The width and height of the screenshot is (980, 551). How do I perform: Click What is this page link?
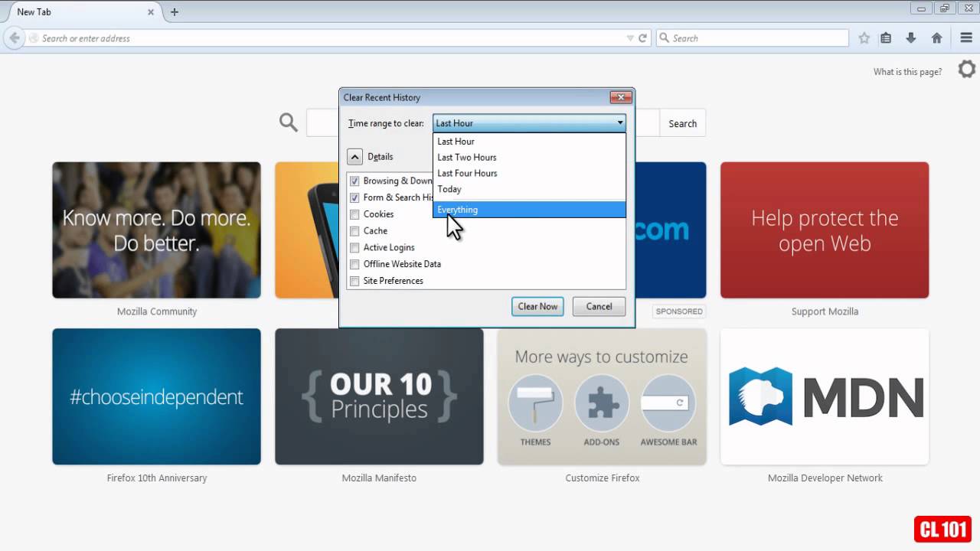907,72
